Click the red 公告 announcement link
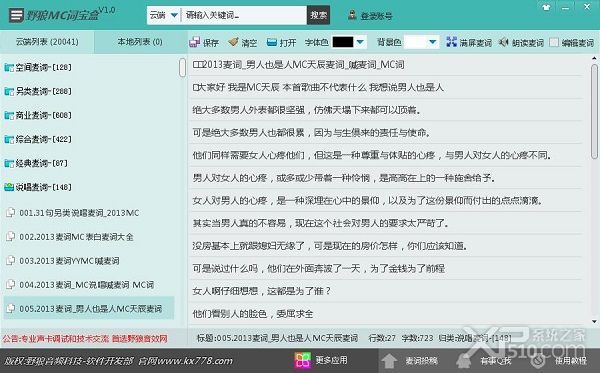 coord(85,339)
